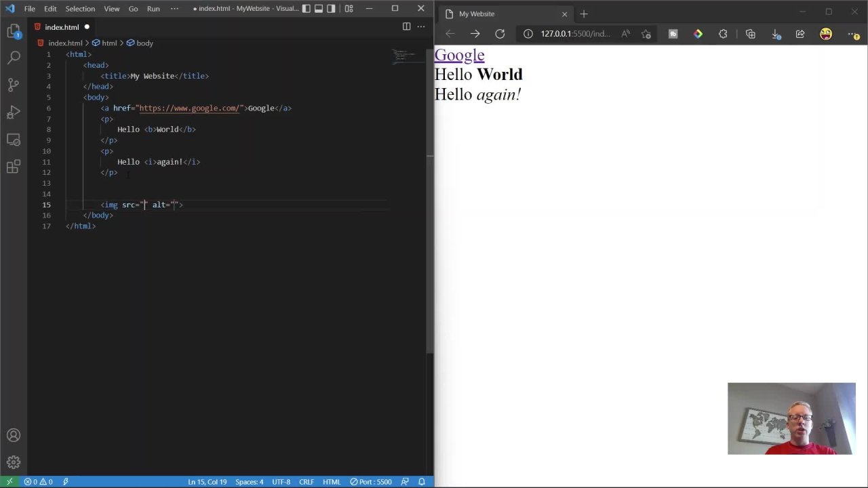Click the Google link on the webpage
Viewport: 868px width, 488px height.
point(459,55)
